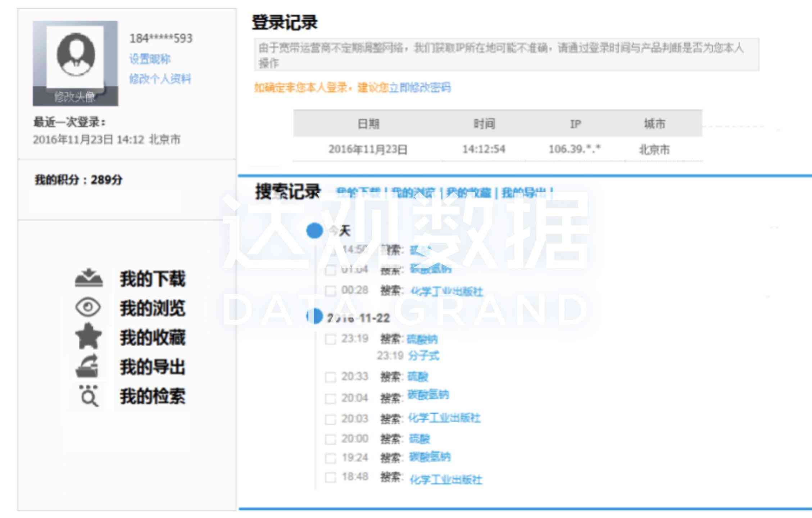The height and width of the screenshot is (518, 812).
Task: Click the IP column header
Action: pyautogui.click(x=576, y=124)
